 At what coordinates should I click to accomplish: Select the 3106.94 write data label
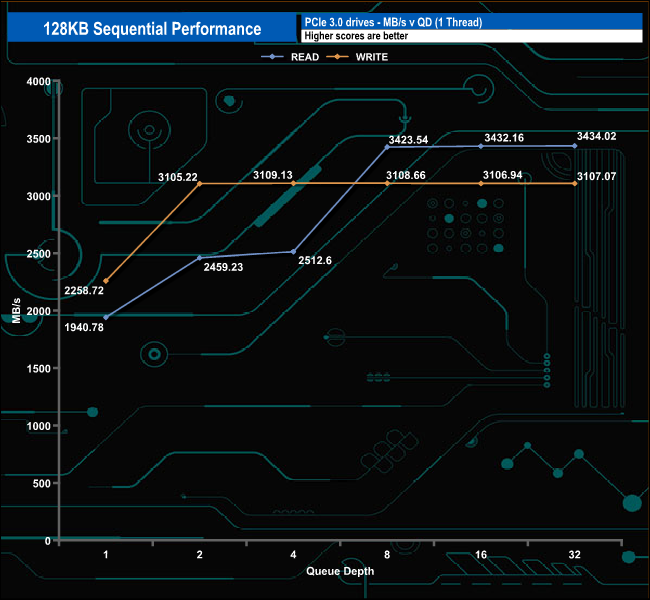pos(502,175)
